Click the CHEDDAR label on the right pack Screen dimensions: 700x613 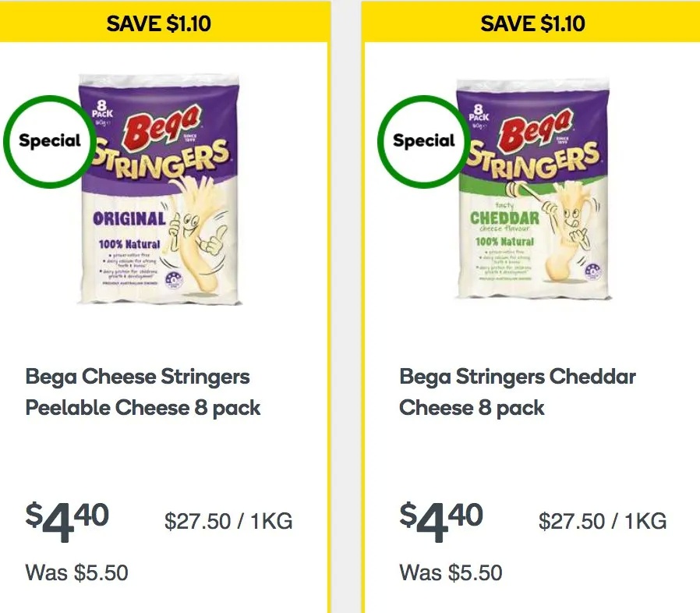pyautogui.click(x=504, y=218)
